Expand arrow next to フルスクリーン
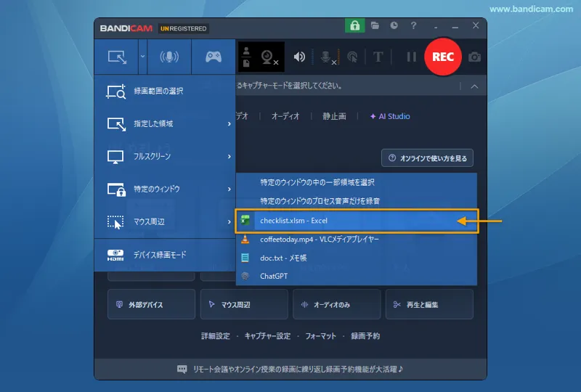Screen dimensions: 581x392 tap(229, 156)
